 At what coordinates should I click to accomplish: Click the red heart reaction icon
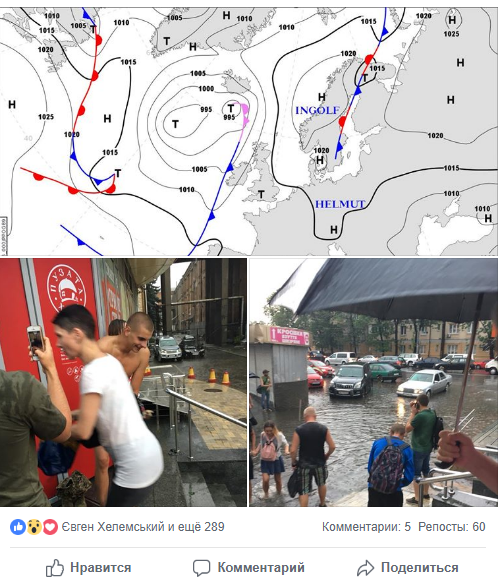click(50, 527)
